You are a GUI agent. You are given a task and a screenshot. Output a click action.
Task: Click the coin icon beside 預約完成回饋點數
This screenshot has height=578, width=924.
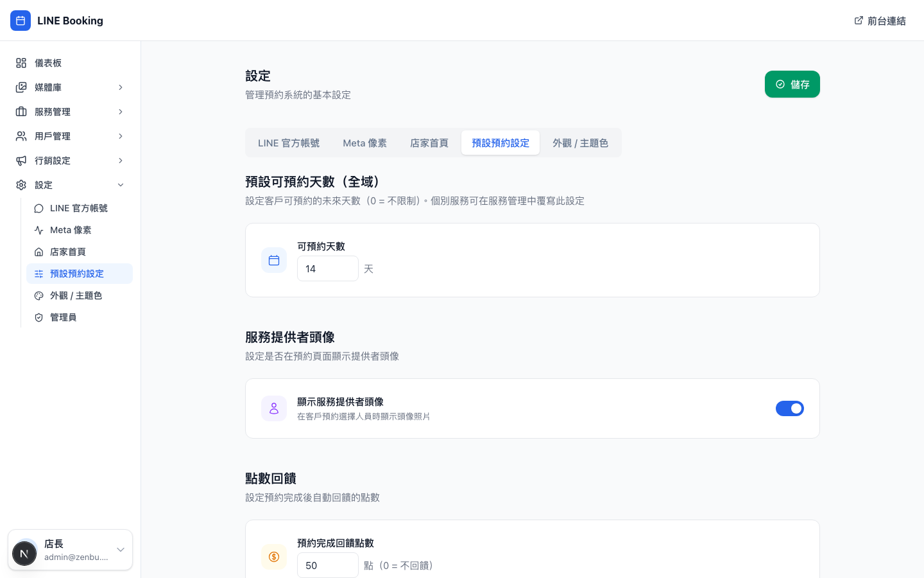[274, 557]
